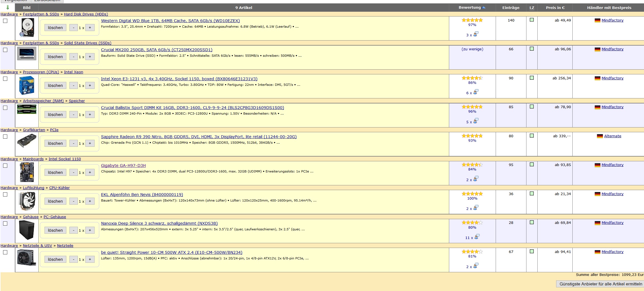Open review comments icon for Intel Xeon E3-1231
The height and width of the screenshot is (291, 644).
point(476,92)
